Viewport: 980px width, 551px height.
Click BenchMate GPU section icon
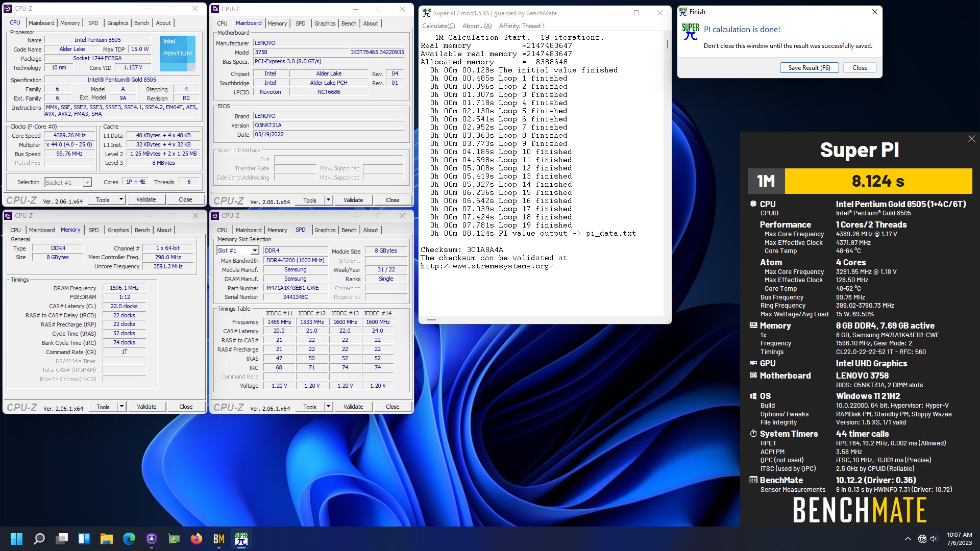tap(753, 363)
